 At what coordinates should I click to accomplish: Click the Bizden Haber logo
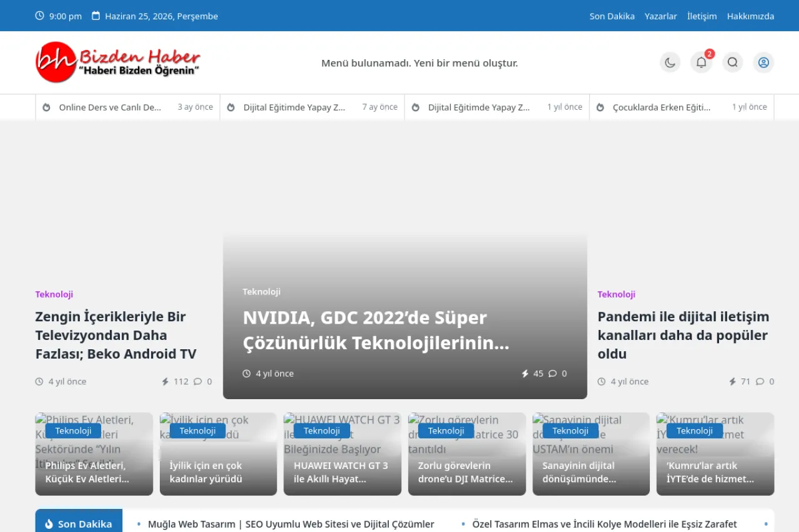pos(118,62)
